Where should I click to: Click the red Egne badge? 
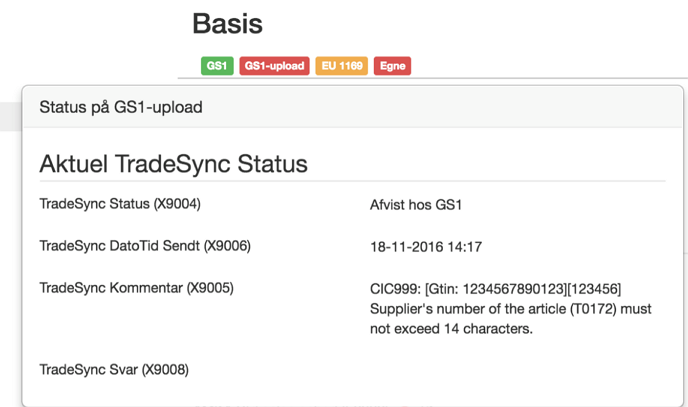pyautogui.click(x=392, y=66)
